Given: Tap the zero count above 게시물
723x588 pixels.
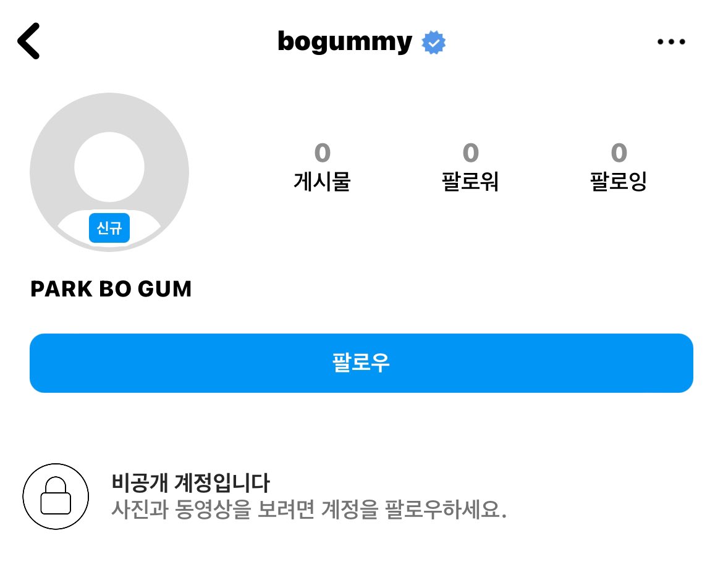Looking at the screenshot, I should point(323,153).
